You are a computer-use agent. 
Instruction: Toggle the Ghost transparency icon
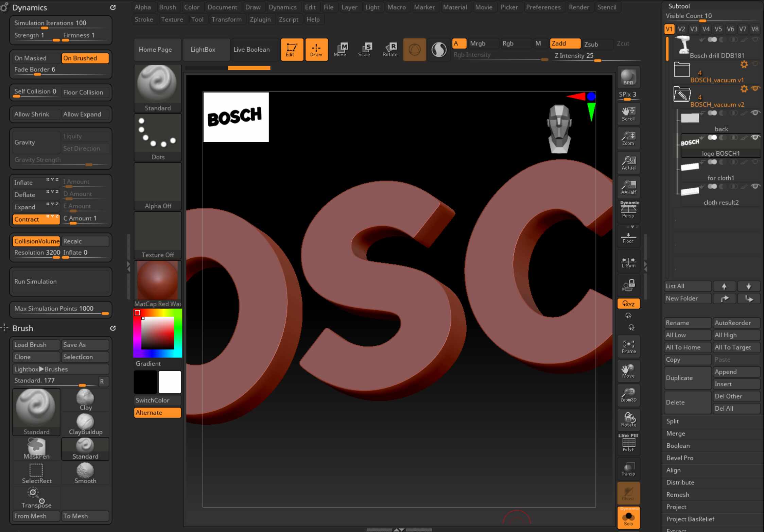(x=628, y=493)
